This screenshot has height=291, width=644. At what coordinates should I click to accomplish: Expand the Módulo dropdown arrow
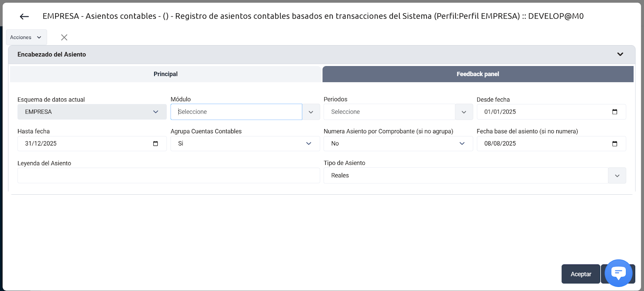point(311,112)
